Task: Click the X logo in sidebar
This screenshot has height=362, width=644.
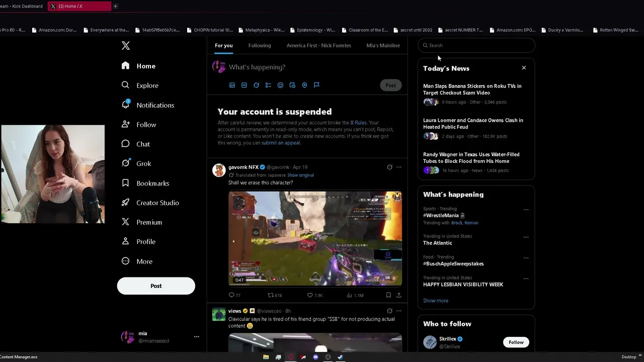Action: tap(126, 46)
